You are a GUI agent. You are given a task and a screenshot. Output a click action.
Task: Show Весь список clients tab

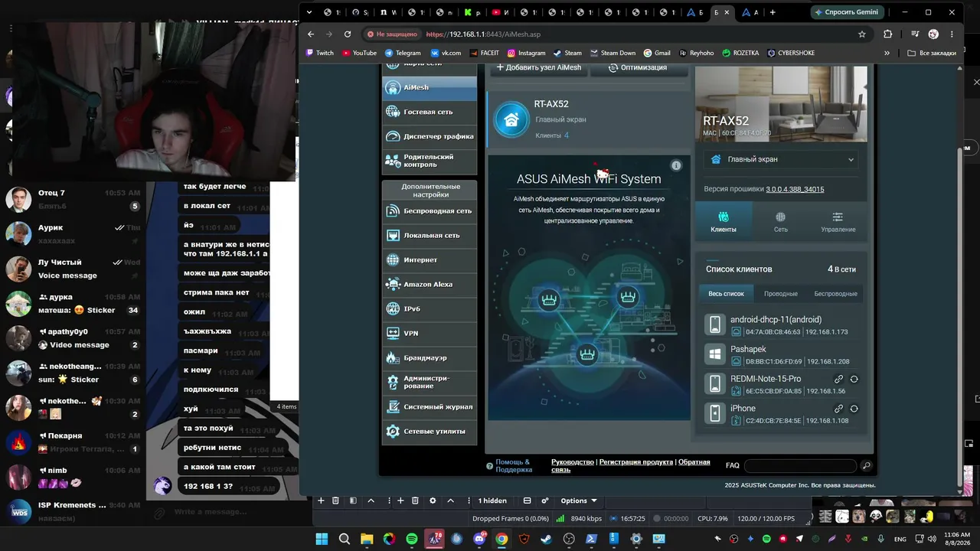[726, 293]
